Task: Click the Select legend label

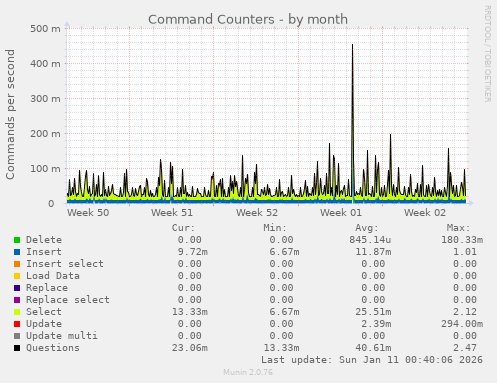Action: point(44,312)
